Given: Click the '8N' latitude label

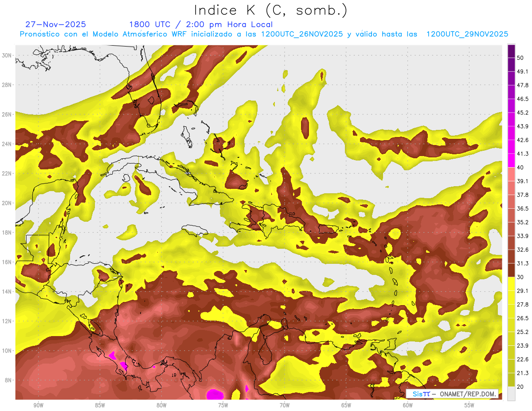Looking at the screenshot, I should [8, 380].
